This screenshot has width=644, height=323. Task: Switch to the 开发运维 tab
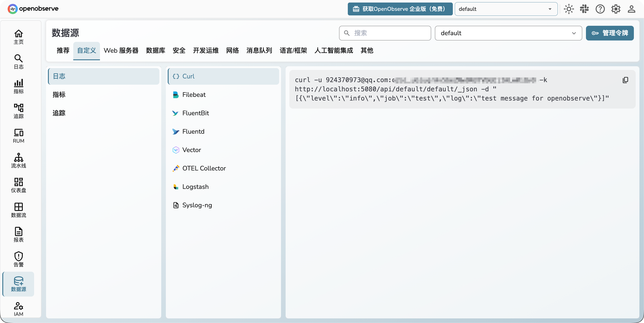pyautogui.click(x=206, y=50)
